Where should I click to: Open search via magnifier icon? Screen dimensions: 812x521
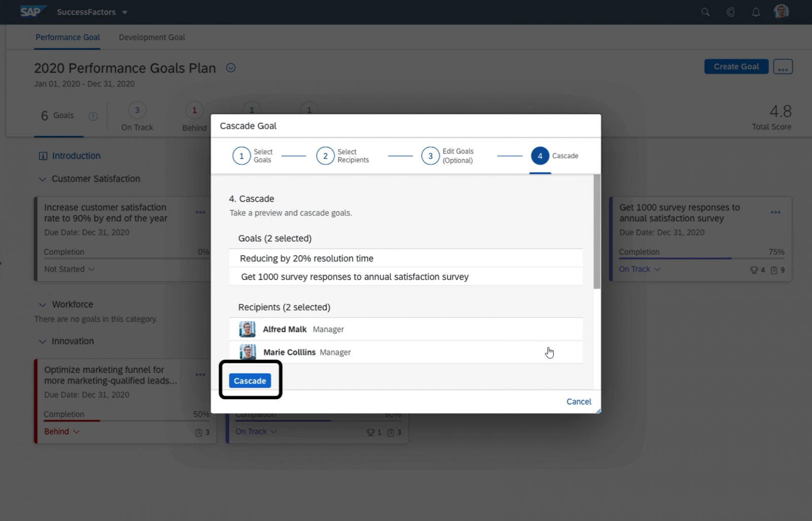[705, 12]
